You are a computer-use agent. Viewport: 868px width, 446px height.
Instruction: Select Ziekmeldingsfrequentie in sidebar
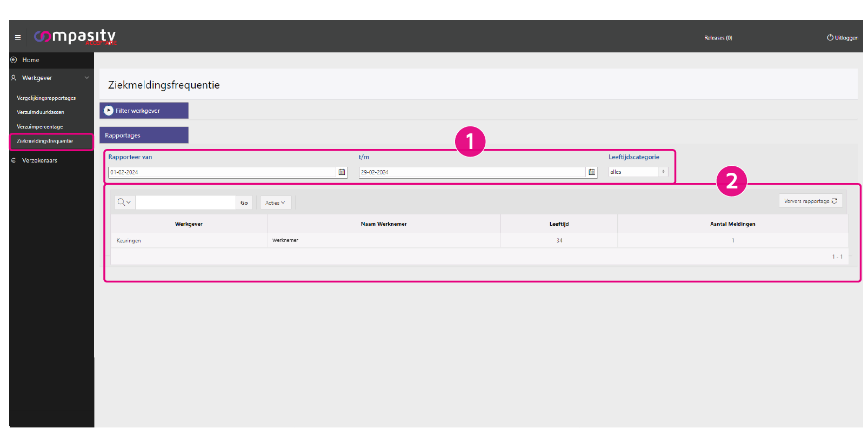pos(45,141)
